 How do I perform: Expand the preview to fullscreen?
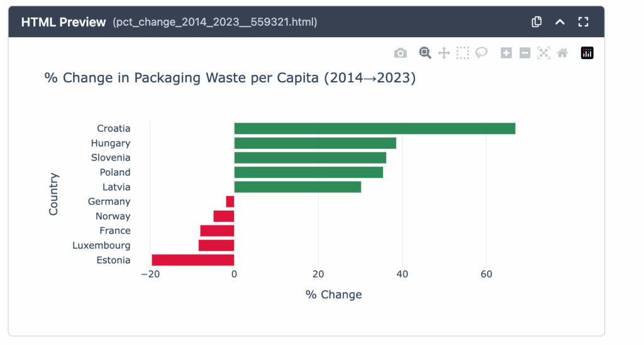tap(583, 22)
